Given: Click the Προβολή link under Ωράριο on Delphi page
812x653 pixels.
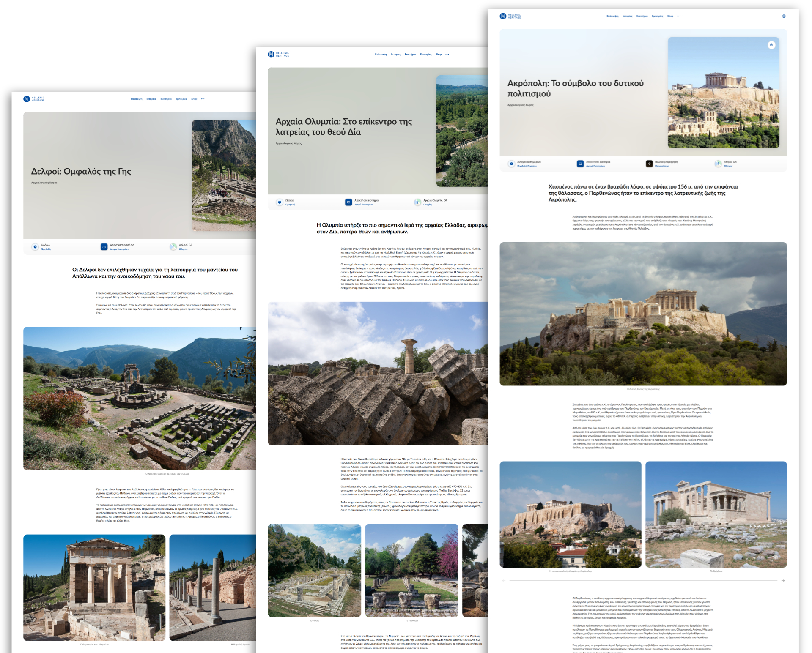Looking at the screenshot, I should 46,249.
